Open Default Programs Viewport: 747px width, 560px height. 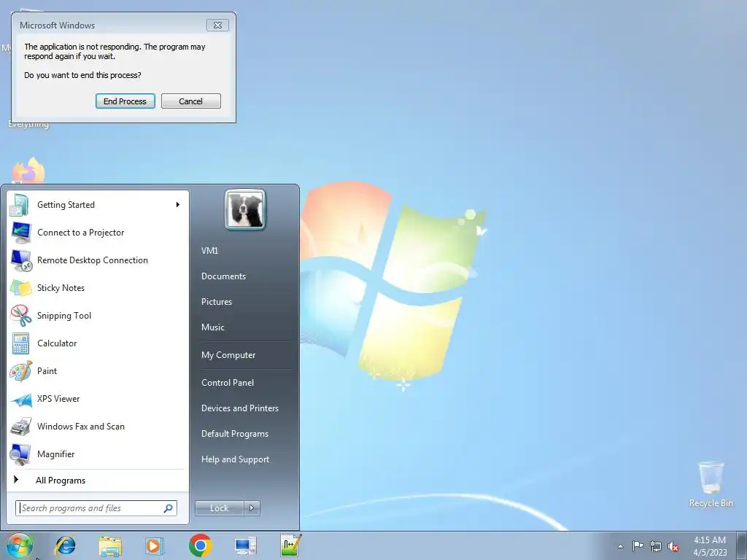234,434
